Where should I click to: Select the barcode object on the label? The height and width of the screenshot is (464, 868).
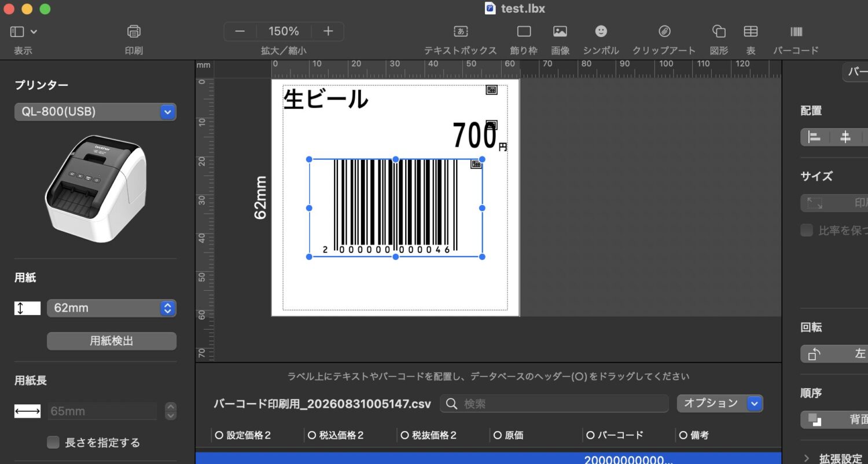395,207
